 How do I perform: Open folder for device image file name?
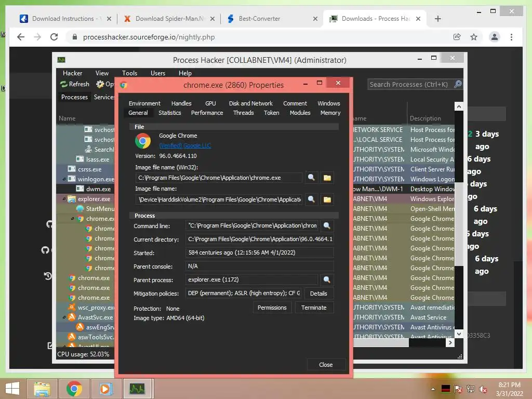click(327, 199)
